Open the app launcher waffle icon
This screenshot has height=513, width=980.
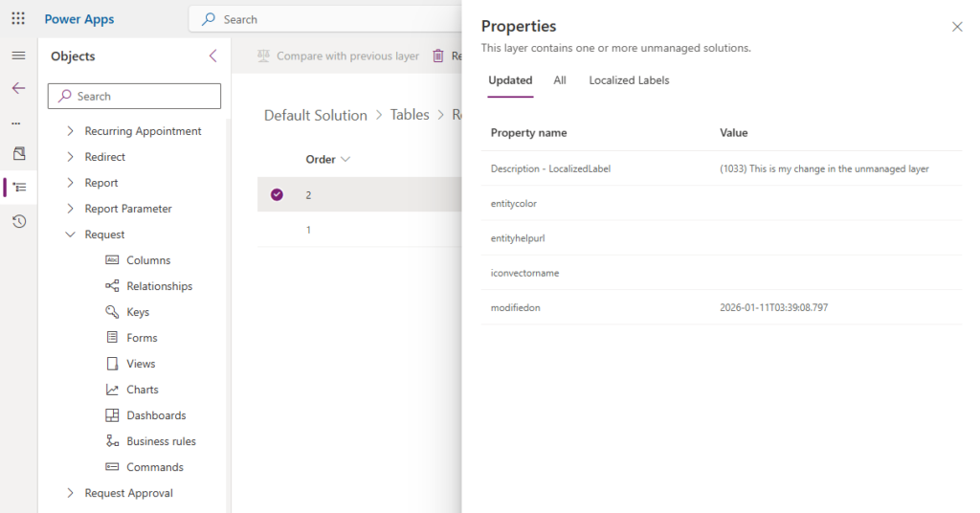point(18,18)
